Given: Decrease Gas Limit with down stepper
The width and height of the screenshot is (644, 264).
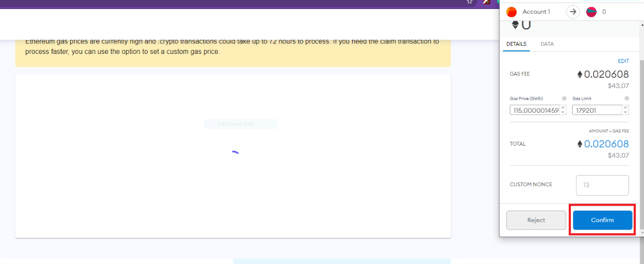Looking at the screenshot, I should [x=626, y=112].
